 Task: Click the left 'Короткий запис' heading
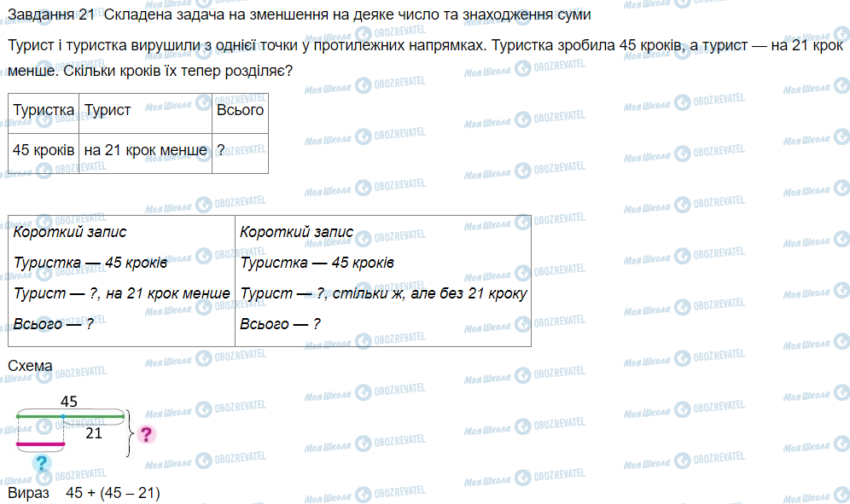[x=70, y=232]
